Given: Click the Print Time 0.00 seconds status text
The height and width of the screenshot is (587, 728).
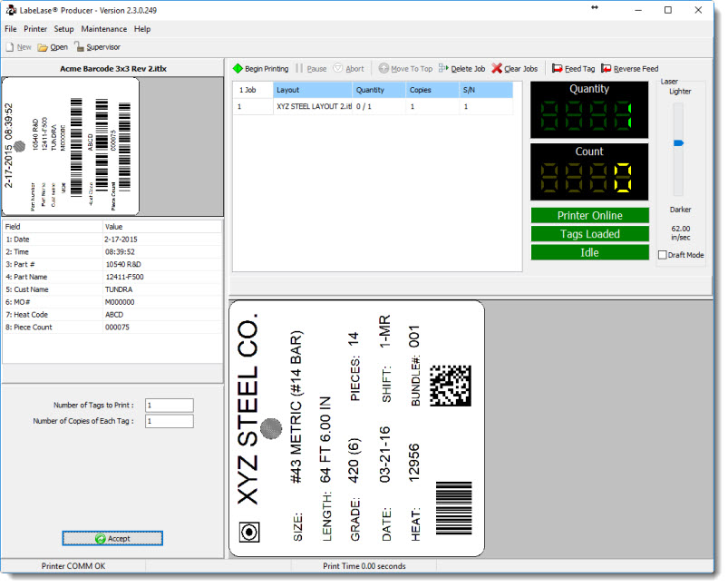Looking at the screenshot, I should click(x=364, y=566).
